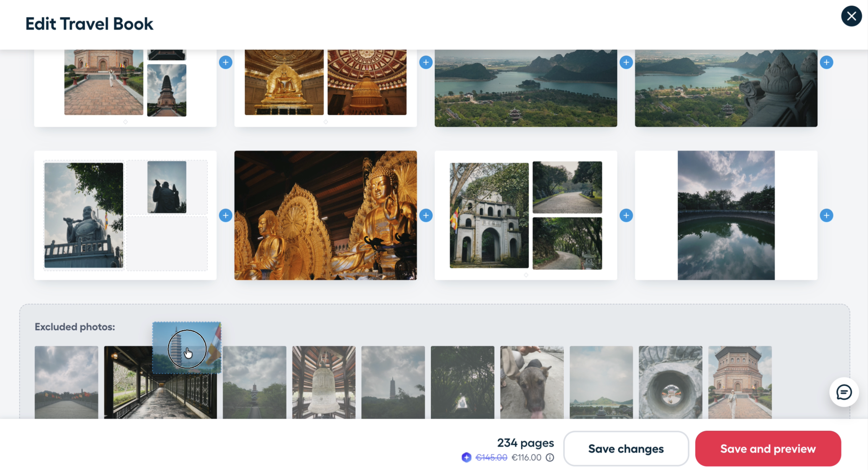Select the stone gate photo in layout

(489, 215)
